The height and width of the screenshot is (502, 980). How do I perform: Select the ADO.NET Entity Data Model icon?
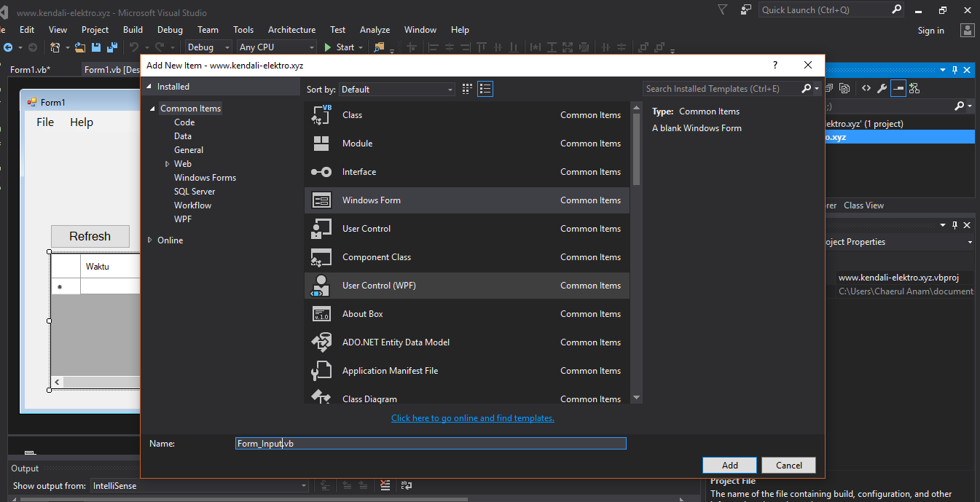tap(321, 342)
